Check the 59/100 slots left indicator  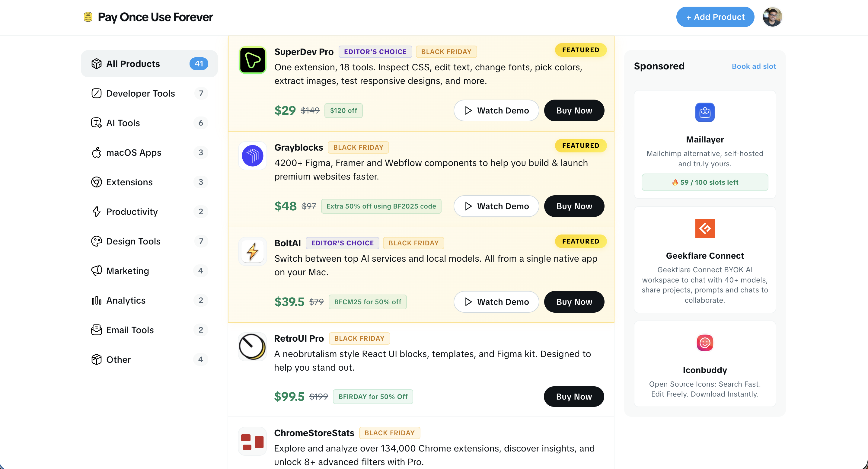[705, 182]
